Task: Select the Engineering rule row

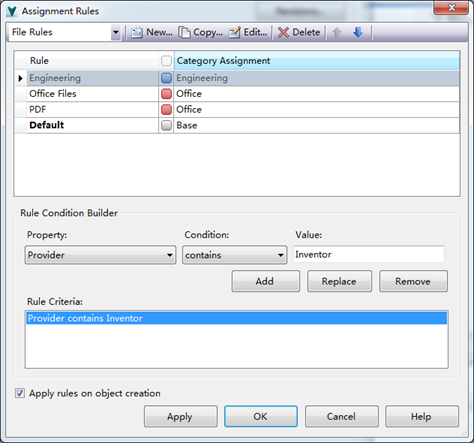Action: tap(237, 78)
